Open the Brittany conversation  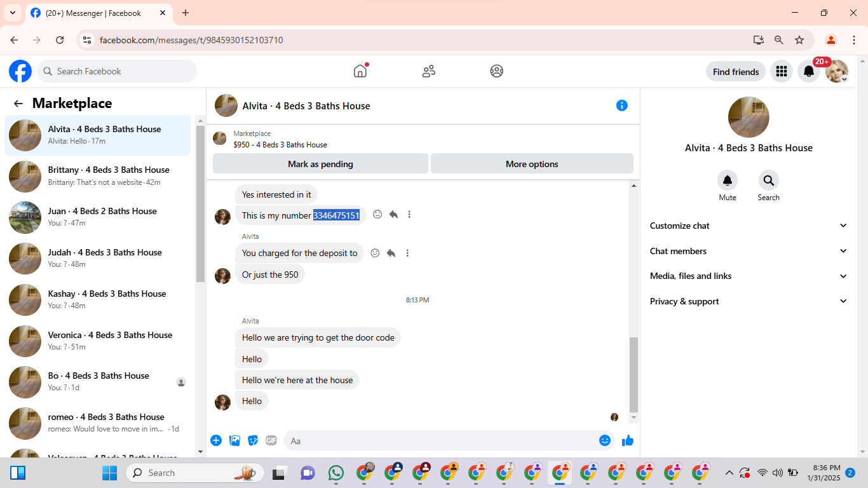pyautogui.click(x=98, y=176)
